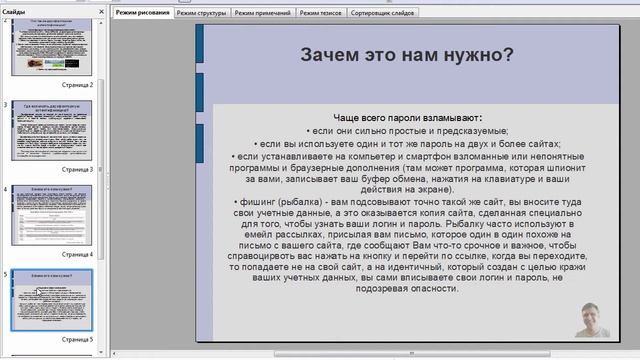The height and width of the screenshot is (360, 640).
Task: Open Режим тезисов tab
Action: pyautogui.click(x=320, y=13)
